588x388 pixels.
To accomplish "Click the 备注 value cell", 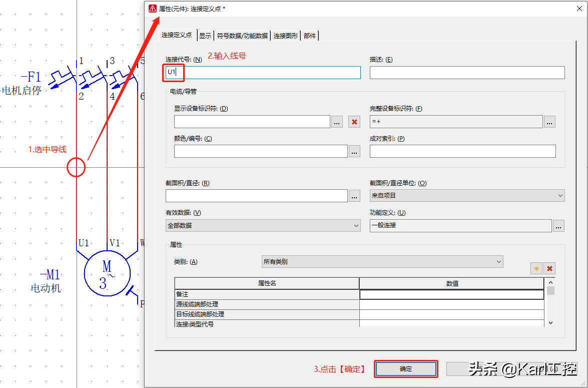I will pos(451,294).
